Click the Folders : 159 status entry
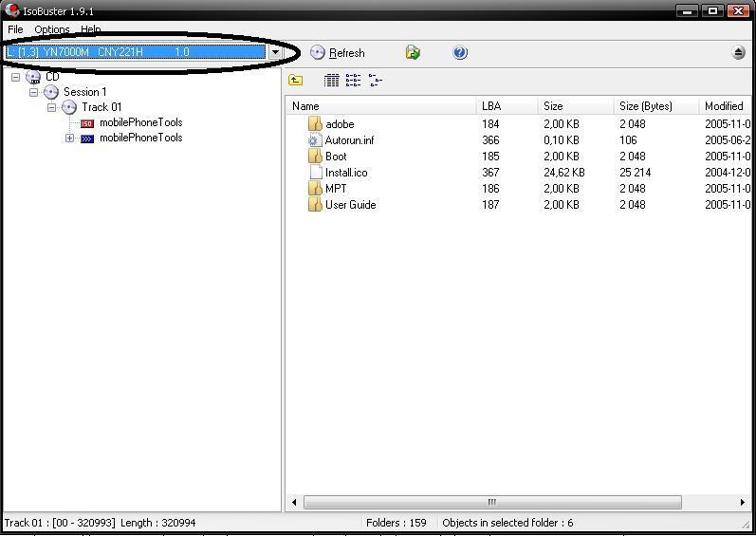Image resolution: width=756 pixels, height=536 pixels. 396,523
